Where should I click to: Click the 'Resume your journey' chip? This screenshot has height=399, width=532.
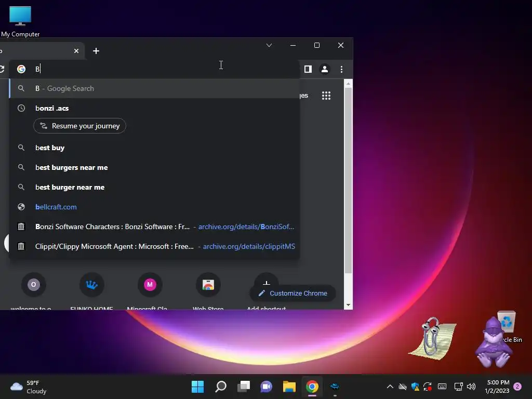pos(79,126)
